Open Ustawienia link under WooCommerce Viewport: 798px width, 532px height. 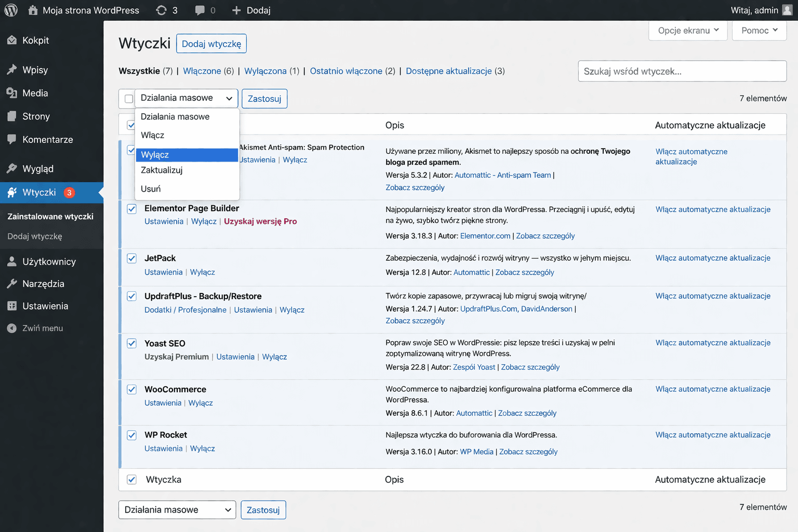point(163,403)
